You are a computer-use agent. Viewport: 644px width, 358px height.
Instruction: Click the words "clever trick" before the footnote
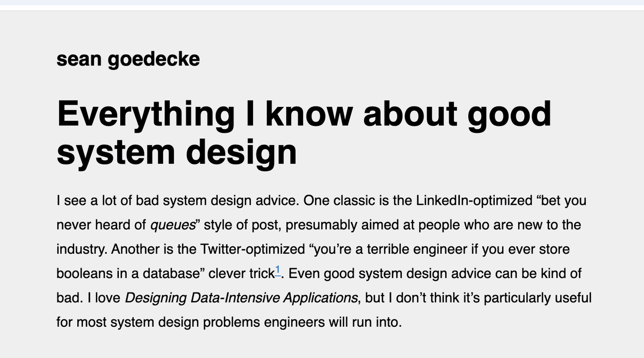(242, 274)
